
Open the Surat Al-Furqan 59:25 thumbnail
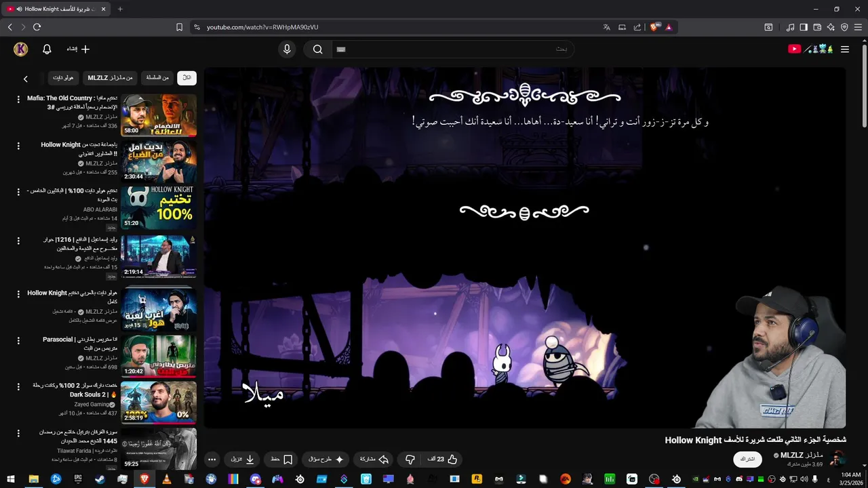(159, 448)
